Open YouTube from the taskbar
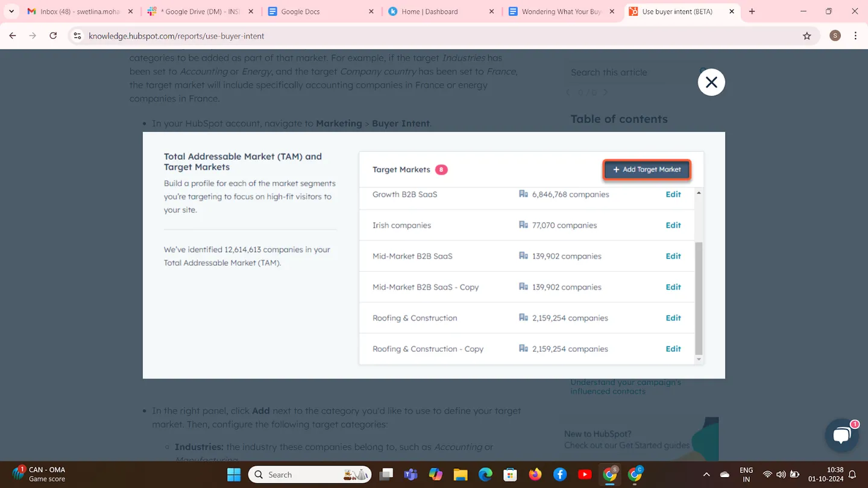Viewport: 868px width, 488px height. [x=585, y=475]
